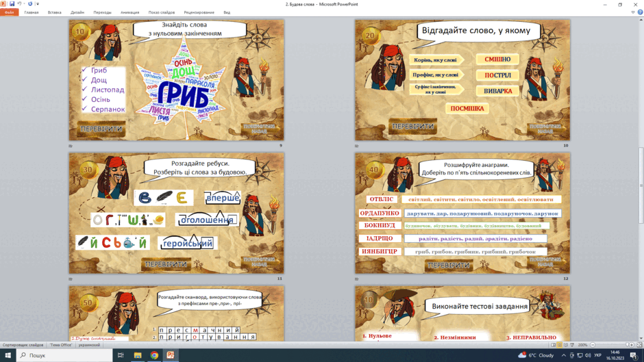Open the Переходы ribbon tab
This screenshot has height=362, width=644.
click(x=102, y=12)
